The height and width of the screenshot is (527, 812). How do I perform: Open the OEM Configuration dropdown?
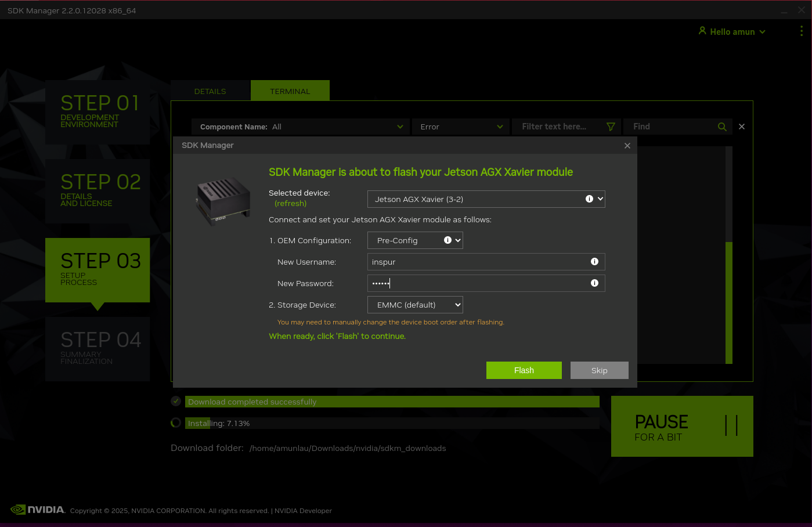click(415, 240)
